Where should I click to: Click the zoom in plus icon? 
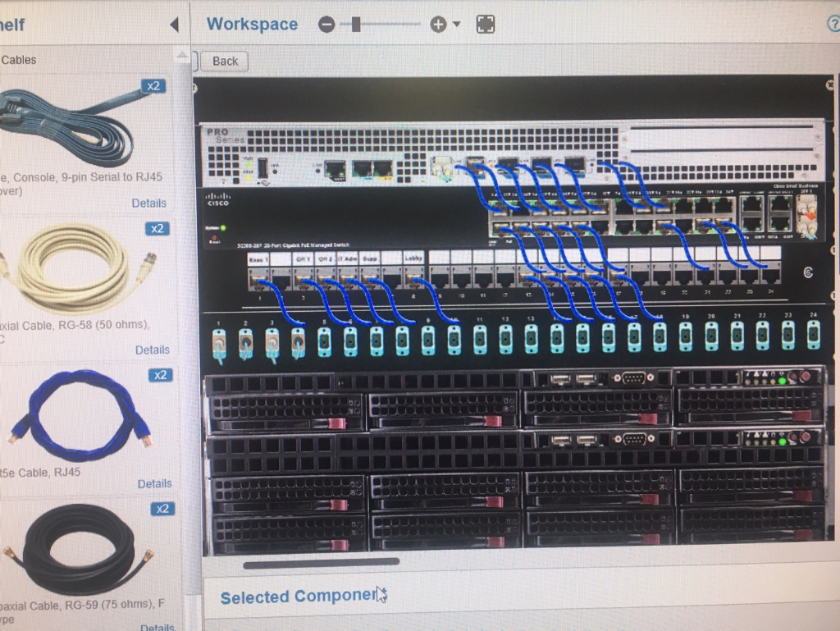click(x=438, y=24)
